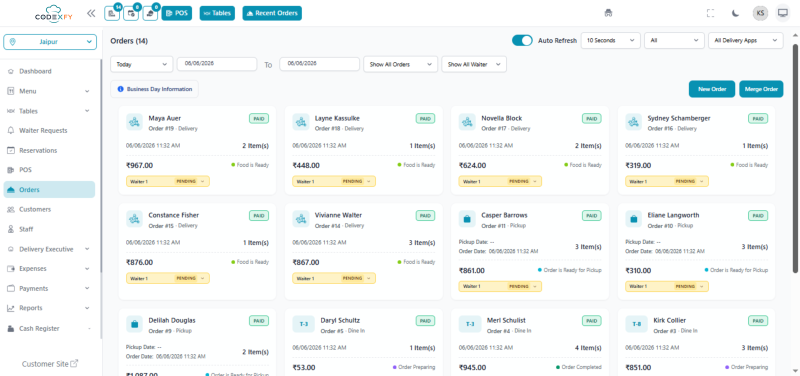The image size is (800, 376).
Task: Open today's orders icon with badge 14
Action: (112, 13)
